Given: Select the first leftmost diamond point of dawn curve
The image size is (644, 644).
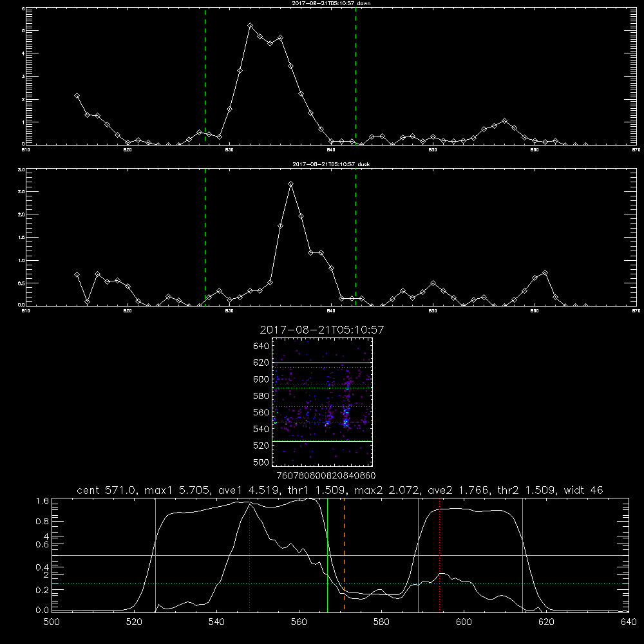Looking at the screenshot, I should pyautogui.click(x=77, y=96).
